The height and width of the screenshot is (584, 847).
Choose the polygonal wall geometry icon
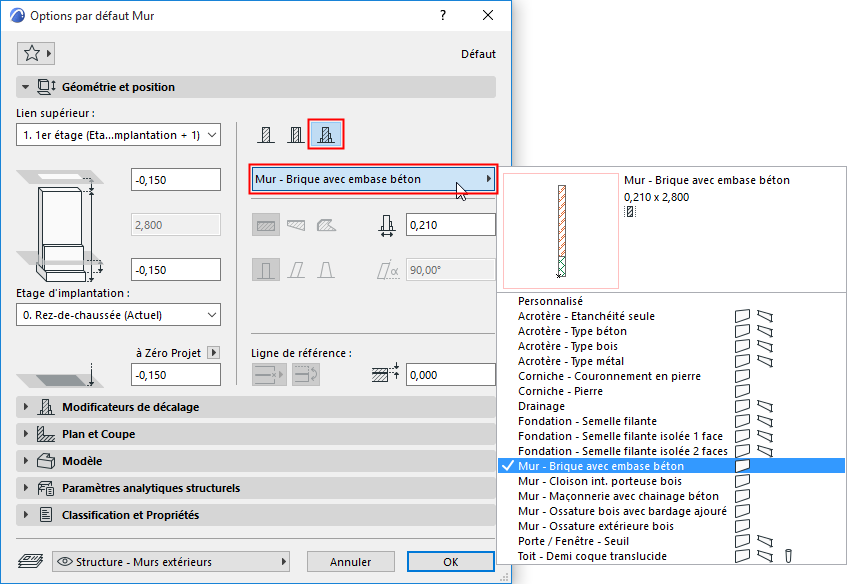[326, 225]
